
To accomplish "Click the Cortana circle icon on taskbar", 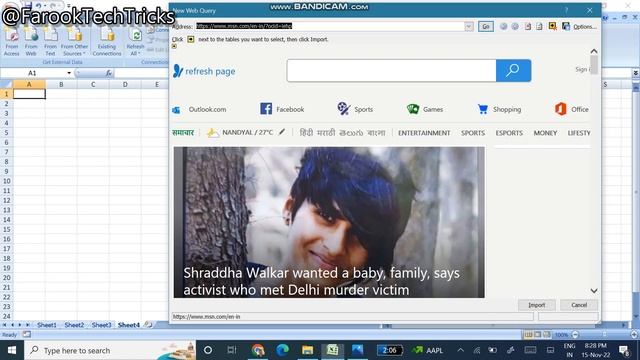I will (x=208, y=350).
